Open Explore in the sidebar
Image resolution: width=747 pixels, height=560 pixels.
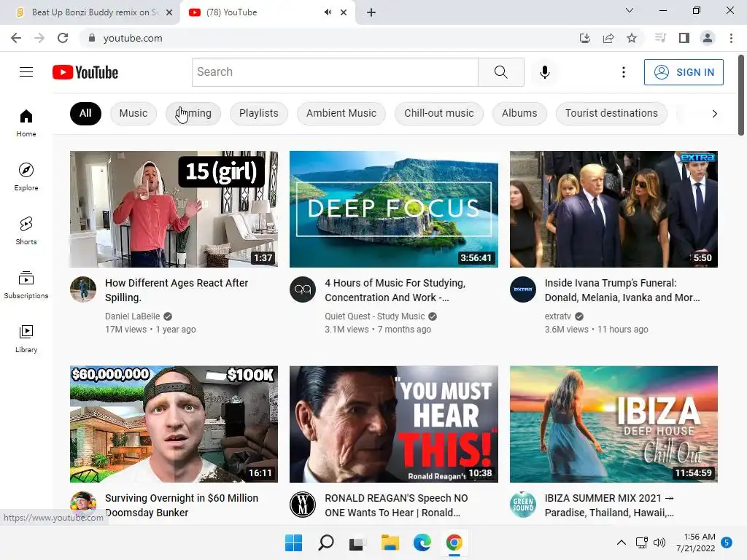pyautogui.click(x=26, y=176)
